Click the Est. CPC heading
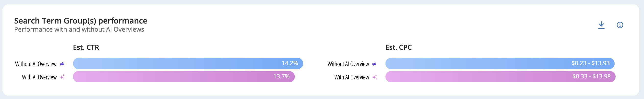The height and width of the screenshot is (99, 644). [398, 48]
